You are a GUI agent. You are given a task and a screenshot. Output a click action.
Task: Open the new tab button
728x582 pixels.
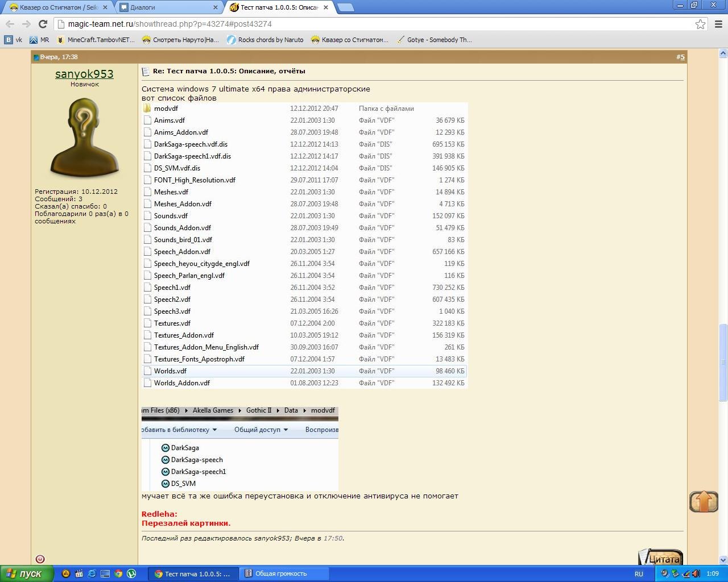(345, 7)
